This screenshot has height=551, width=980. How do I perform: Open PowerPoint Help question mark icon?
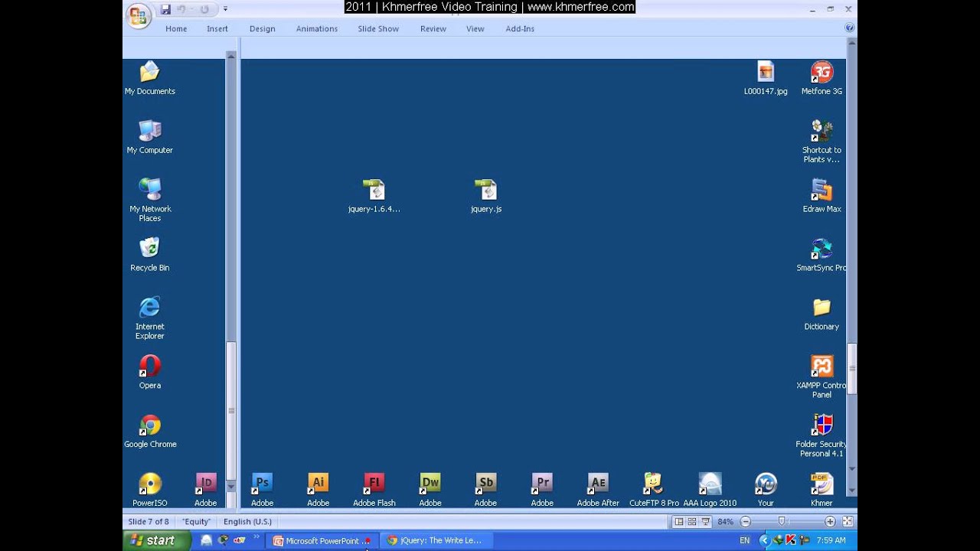pyautogui.click(x=849, y=28)
